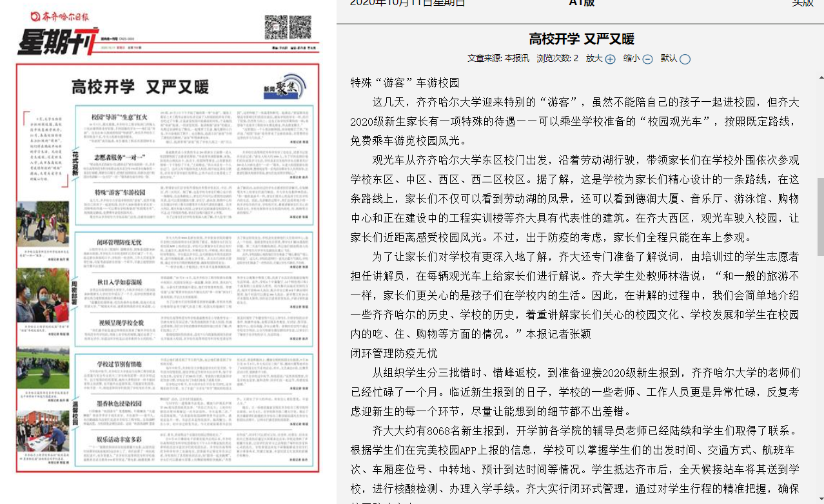Click the right QR code on newspaper
Image resolution: width=824 pixels, height=504 pixels.
click(300, 27)
